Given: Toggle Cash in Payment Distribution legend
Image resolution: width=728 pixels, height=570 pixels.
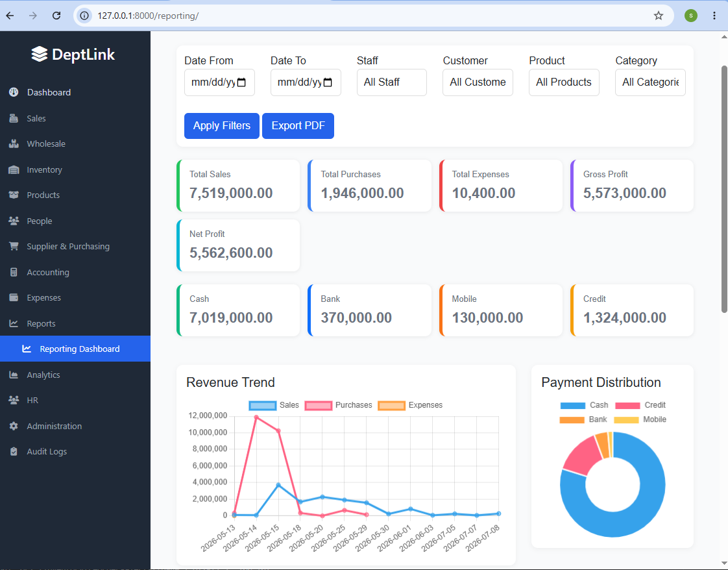Looking at the screenshot, I should (584, 405).
